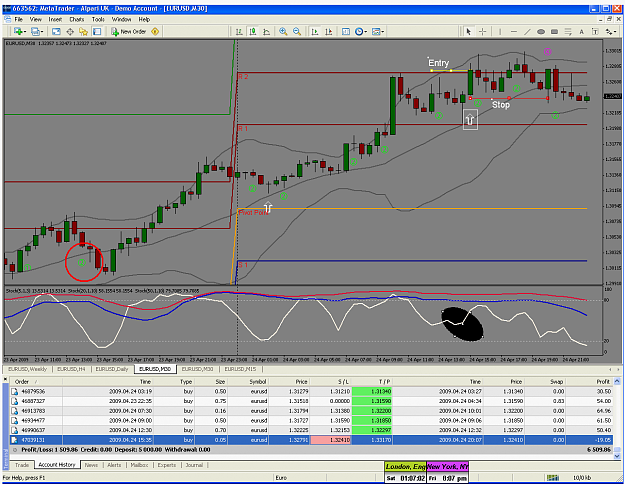Screen dimensions: 625x484
Task: Select the Crosshair tool
Action: click(x=482, y=31)
